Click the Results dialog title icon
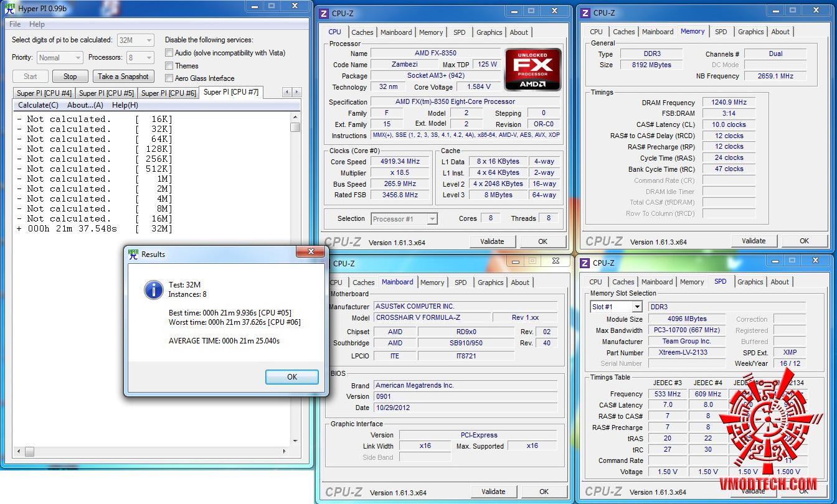This screenshot has width=837, height=504. tap(133, 254)
